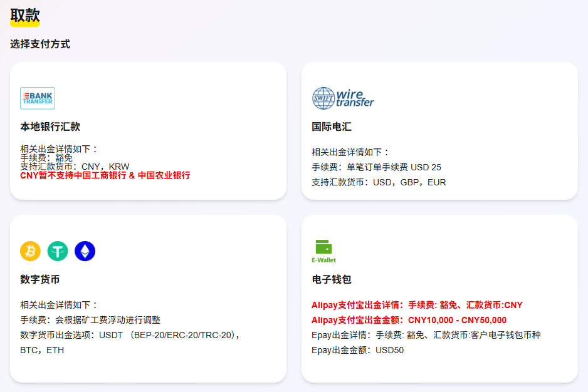Click the 取款 page title

pyautogui.click(x=25, y=15)
